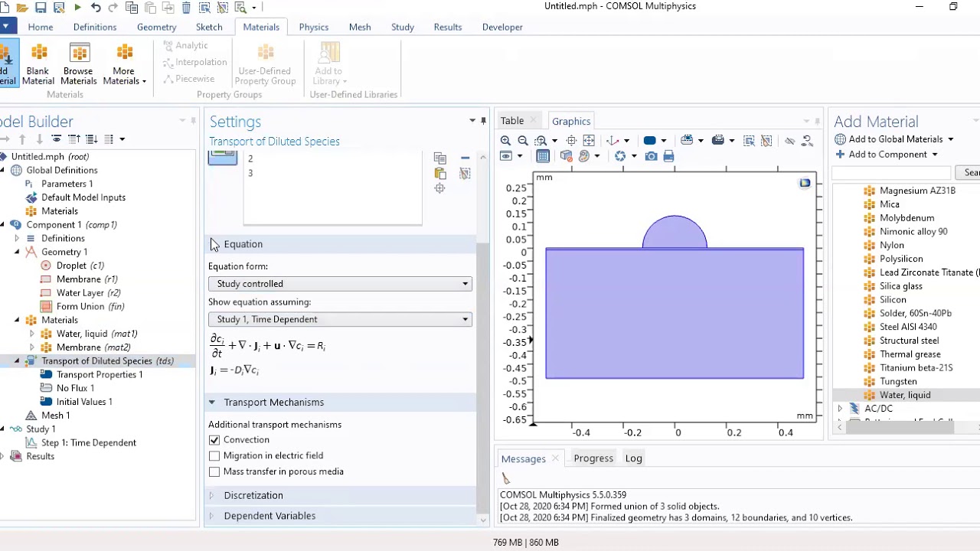
Task: Remove selection with the minus icon
Action: tap(465, 158)
